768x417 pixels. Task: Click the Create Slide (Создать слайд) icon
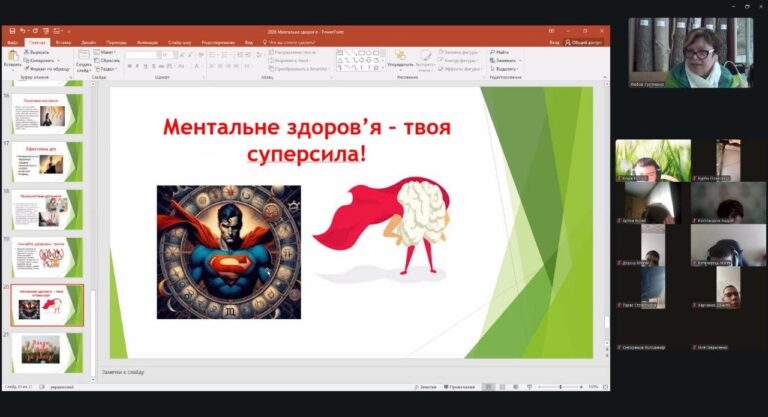[83, 58]
